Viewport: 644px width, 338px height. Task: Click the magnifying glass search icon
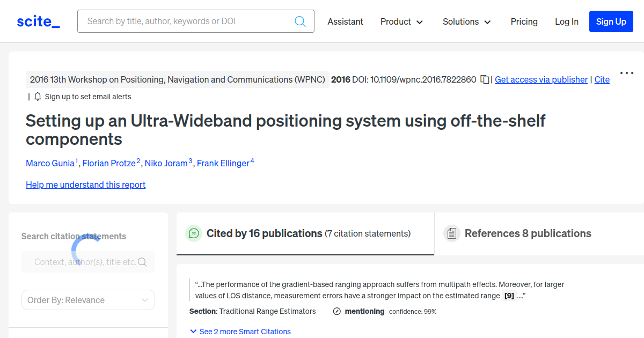pos(300,21)
